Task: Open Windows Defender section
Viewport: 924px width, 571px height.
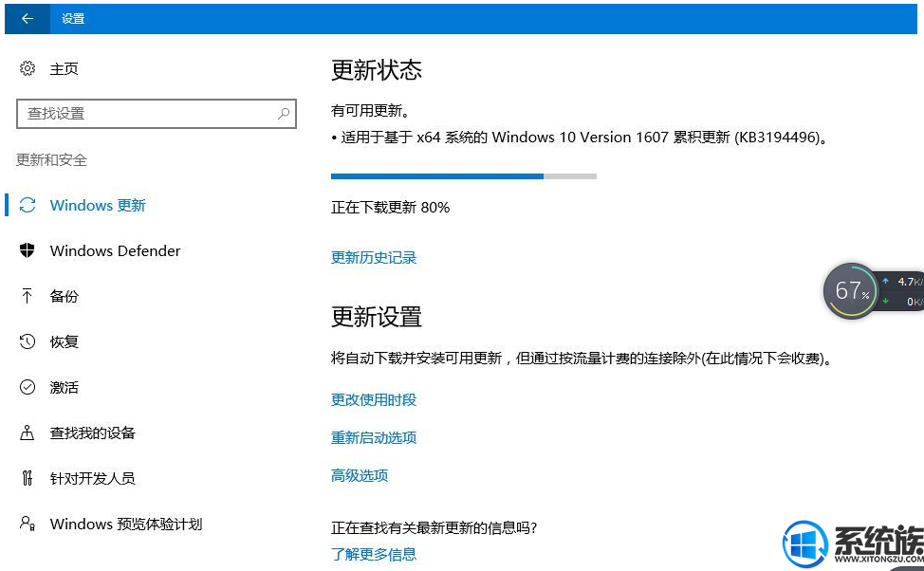Action: coord(115,250)
